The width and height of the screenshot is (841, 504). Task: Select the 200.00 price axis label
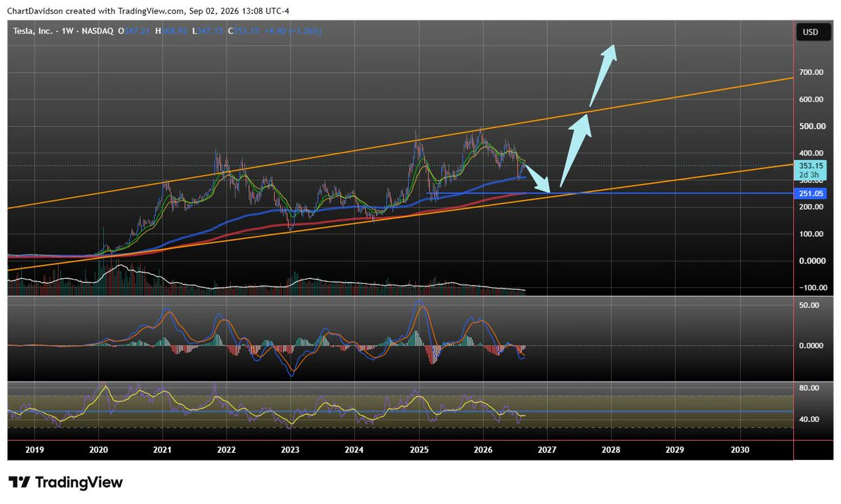(811, 207)
